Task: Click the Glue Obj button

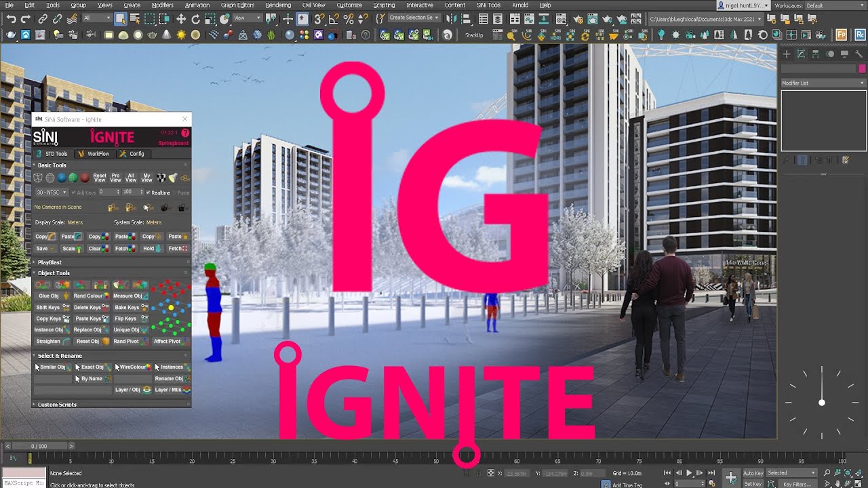Action: [x=52, y=296]
